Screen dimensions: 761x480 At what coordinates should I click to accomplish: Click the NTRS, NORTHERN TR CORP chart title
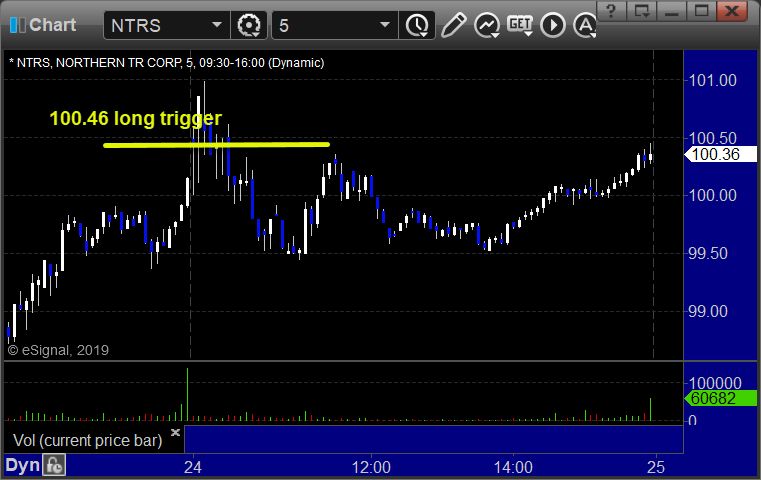coord(166,63)
